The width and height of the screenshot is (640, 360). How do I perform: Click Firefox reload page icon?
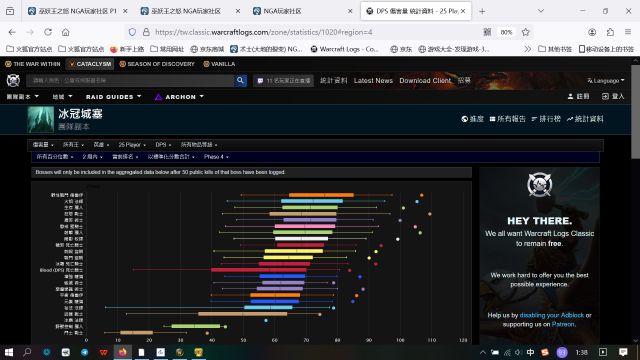click(48, 32)
